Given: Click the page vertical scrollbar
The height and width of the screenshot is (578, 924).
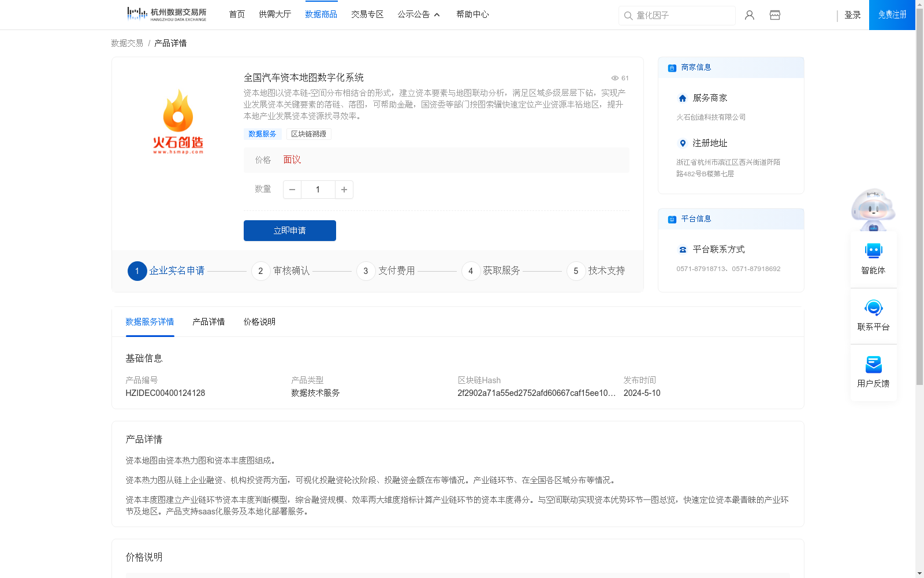Looking at the screenshot, I should [x=919, y=197].
